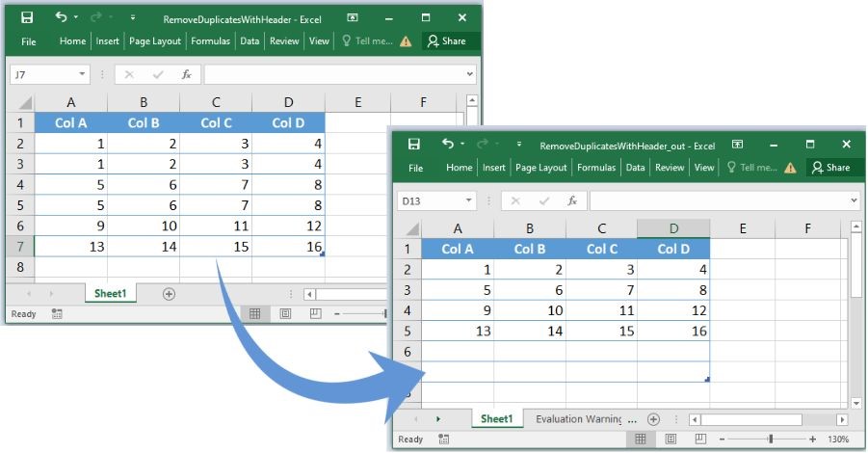The image size is (868, 453).
Task: Expand the formula bar in the D13 window
Action: tap(854, 200)
